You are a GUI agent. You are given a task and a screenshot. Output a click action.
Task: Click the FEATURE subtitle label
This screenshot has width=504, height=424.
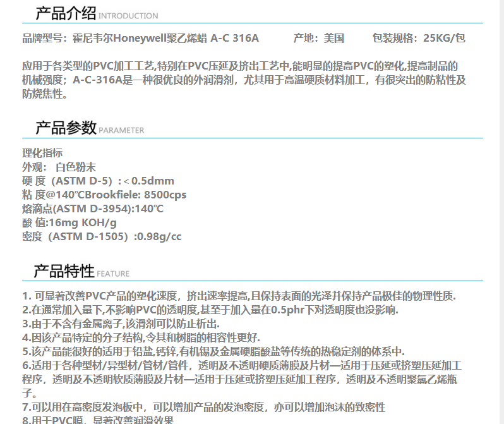pos(113,274)
